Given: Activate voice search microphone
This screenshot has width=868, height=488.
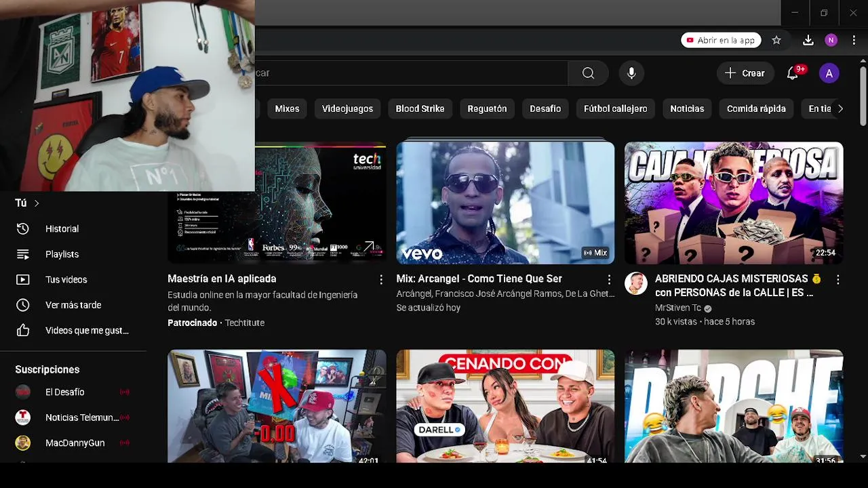Looking at the screenshot, I should tap(631, 73).
